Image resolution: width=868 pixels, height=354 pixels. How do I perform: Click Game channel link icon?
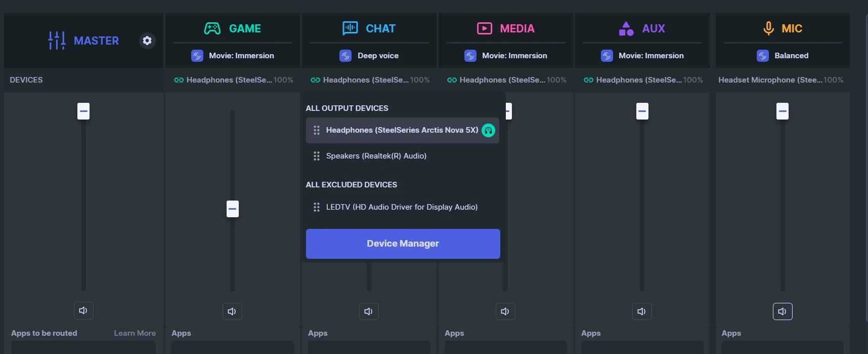tap(179, 80)
